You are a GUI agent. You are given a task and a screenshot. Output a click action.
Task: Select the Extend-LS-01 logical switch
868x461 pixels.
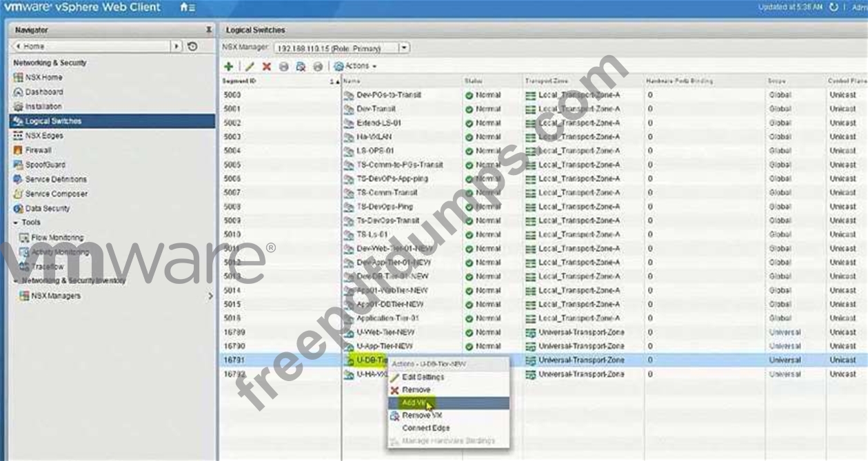tap(379, 123)
